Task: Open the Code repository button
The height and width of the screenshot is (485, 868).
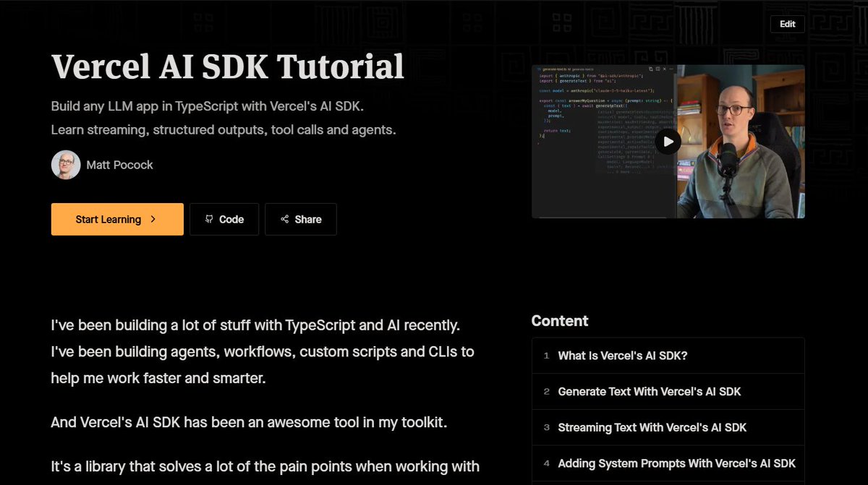Action: coord(224,219)
